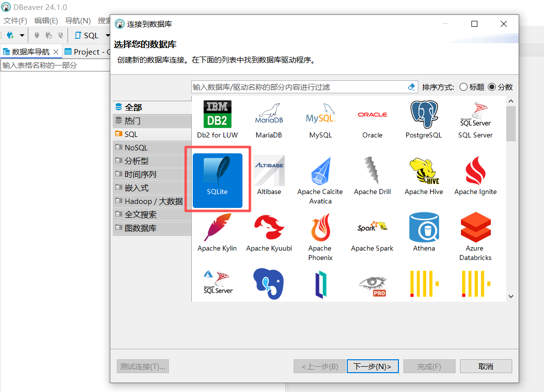This screenshot has width=544, height=392.
Task: Focus the 输入表格名称的一部分 search field
Action: pos(56,65)
